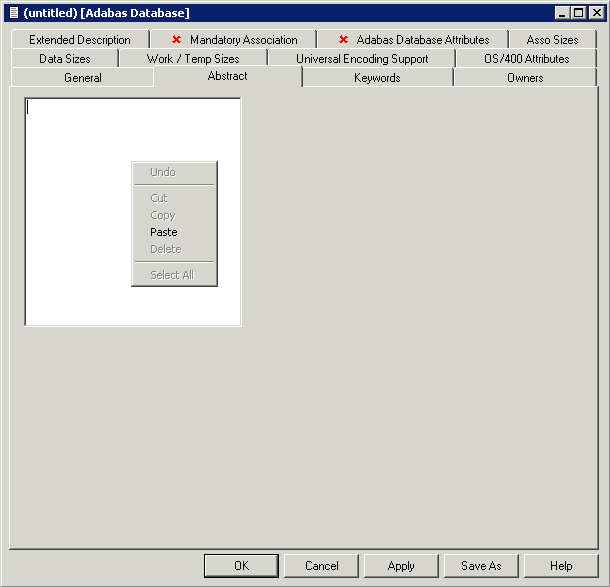
Task: Open the OS/400 Attributes tab
Action: pyautogui.click(x=527, y=59)
